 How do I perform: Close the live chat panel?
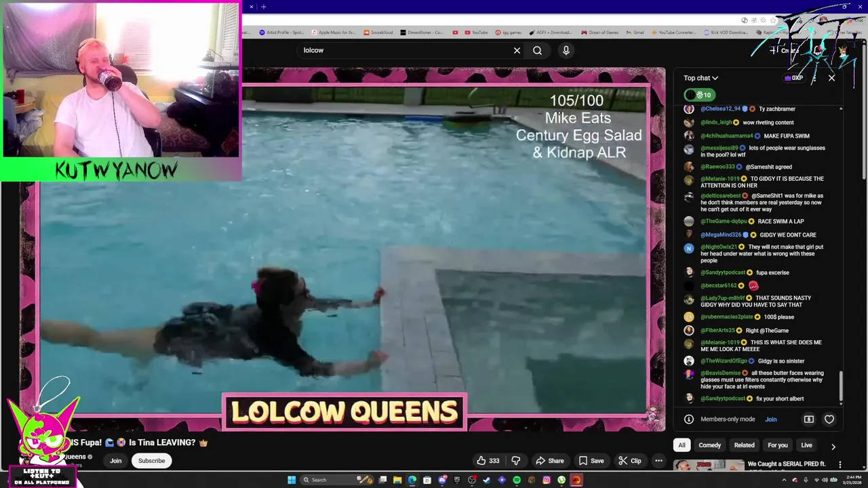(x=832, y=78)
